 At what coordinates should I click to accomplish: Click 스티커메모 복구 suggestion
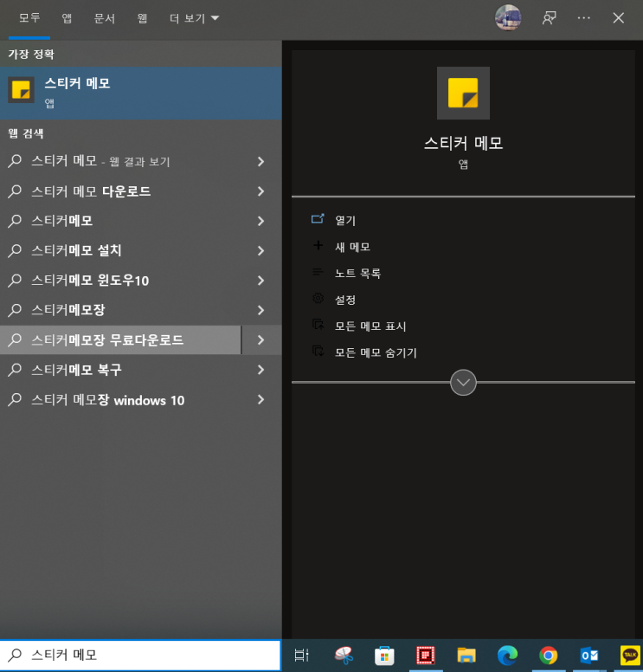[121, 370]
